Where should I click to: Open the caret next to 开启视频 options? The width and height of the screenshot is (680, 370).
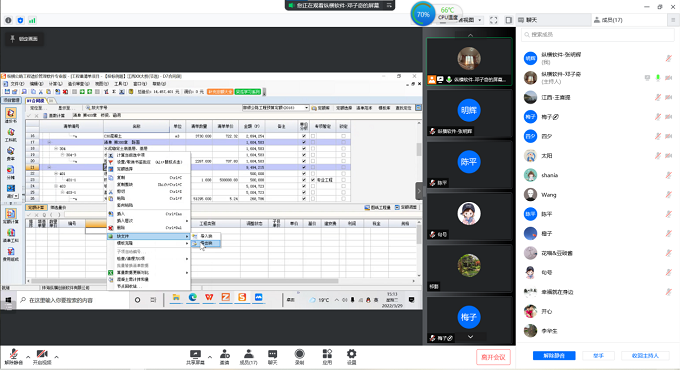(x=56, y=357)
